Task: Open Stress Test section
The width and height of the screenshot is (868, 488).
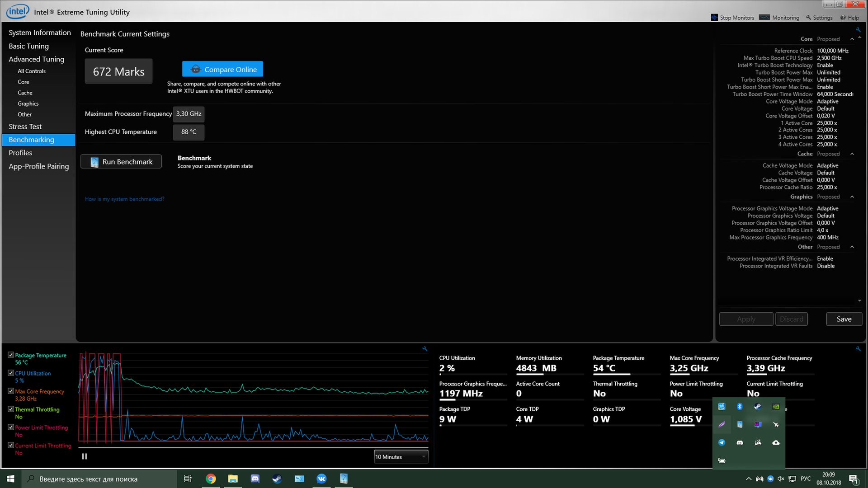Action: 25,127
